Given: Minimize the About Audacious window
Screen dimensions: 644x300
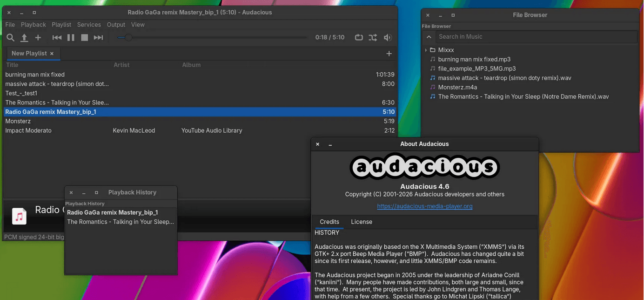Looking at the screenshot, I should [330, 144].
